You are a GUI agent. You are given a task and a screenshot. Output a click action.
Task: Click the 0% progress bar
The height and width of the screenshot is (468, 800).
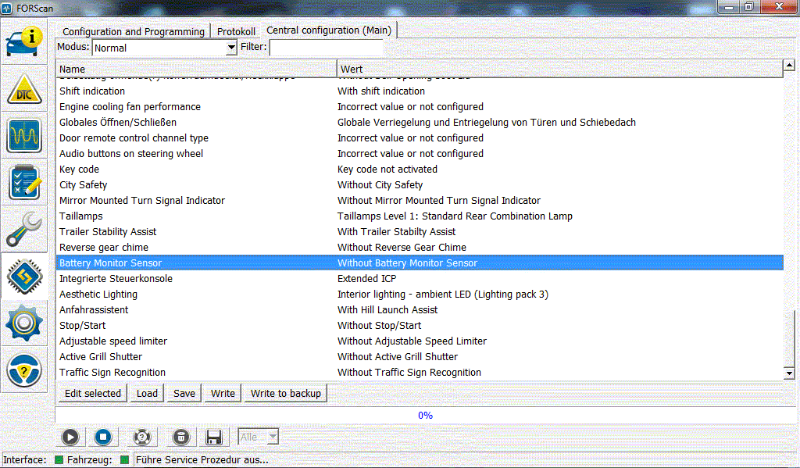tap(425, 415)
